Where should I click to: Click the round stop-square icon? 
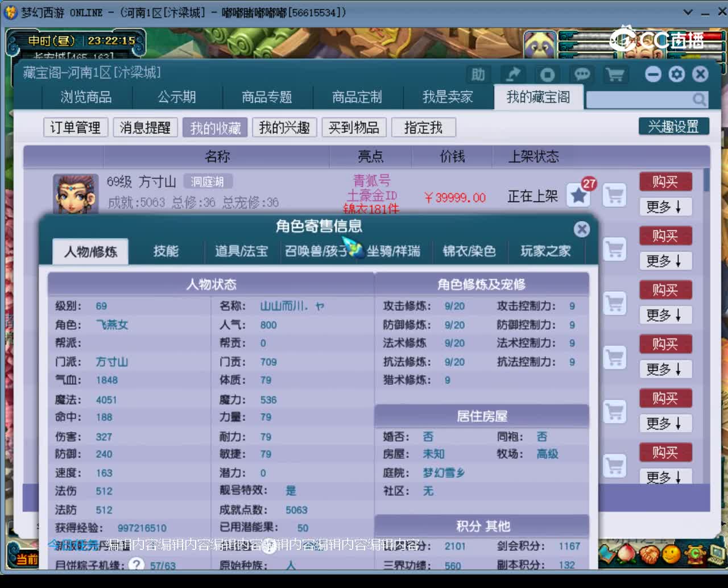(547, 74)
